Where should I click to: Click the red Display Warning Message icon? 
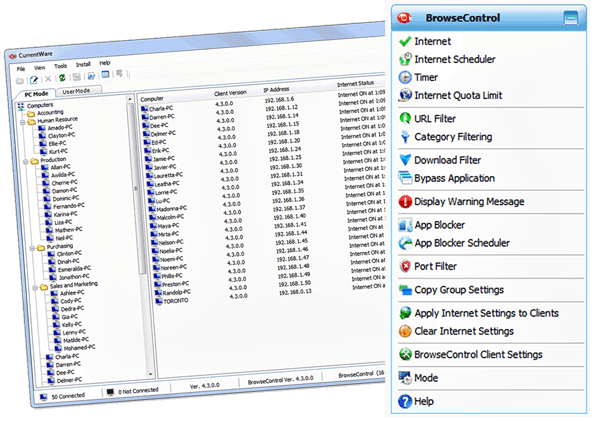click(405, 201)
